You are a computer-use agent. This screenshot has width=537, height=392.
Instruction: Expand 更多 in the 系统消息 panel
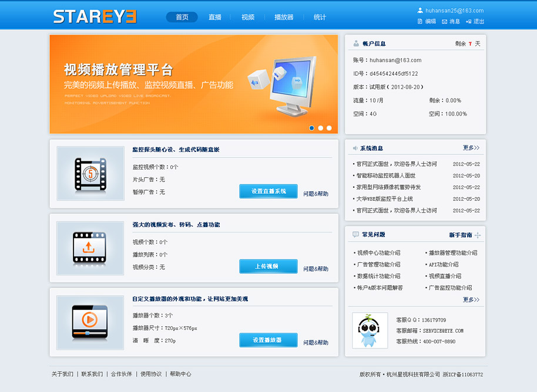click(x=471, y=148)
